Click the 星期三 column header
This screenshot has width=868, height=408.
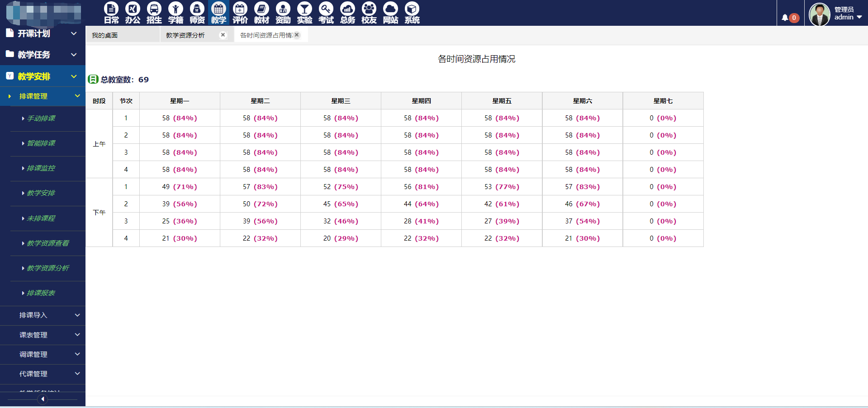[x=341, y=101]
